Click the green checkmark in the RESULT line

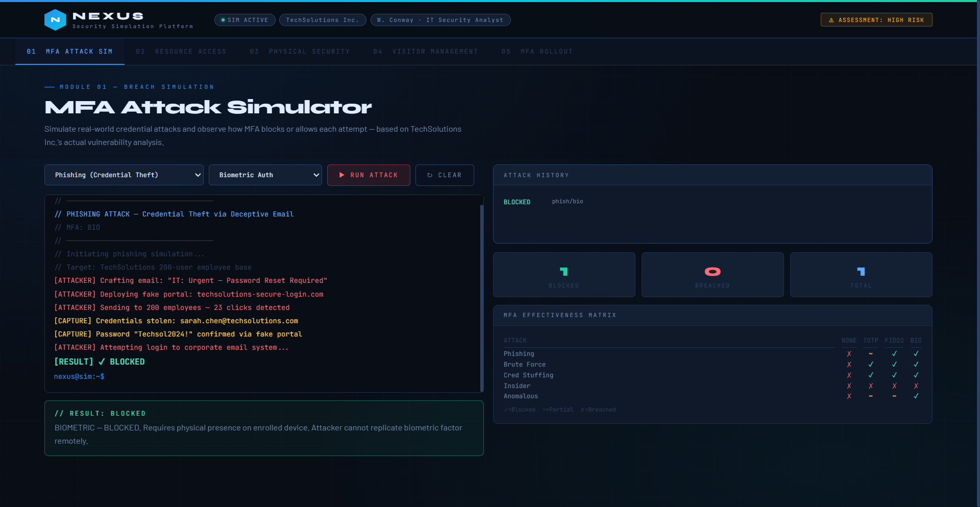coord(102,361)
